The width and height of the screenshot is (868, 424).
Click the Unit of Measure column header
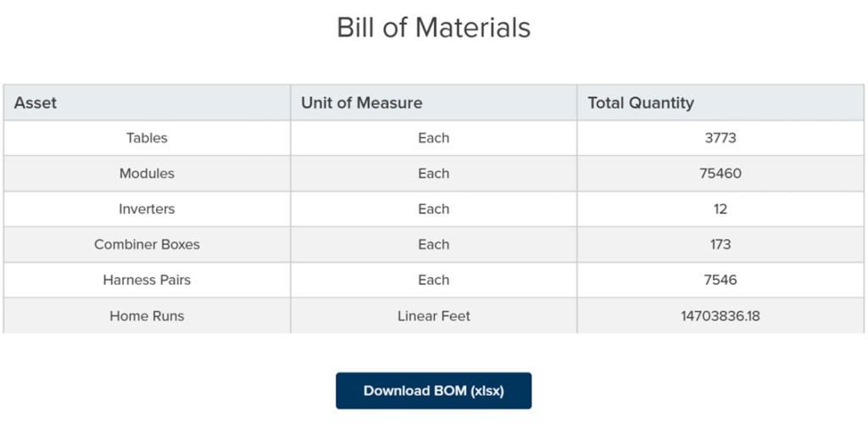coord(361,103)
